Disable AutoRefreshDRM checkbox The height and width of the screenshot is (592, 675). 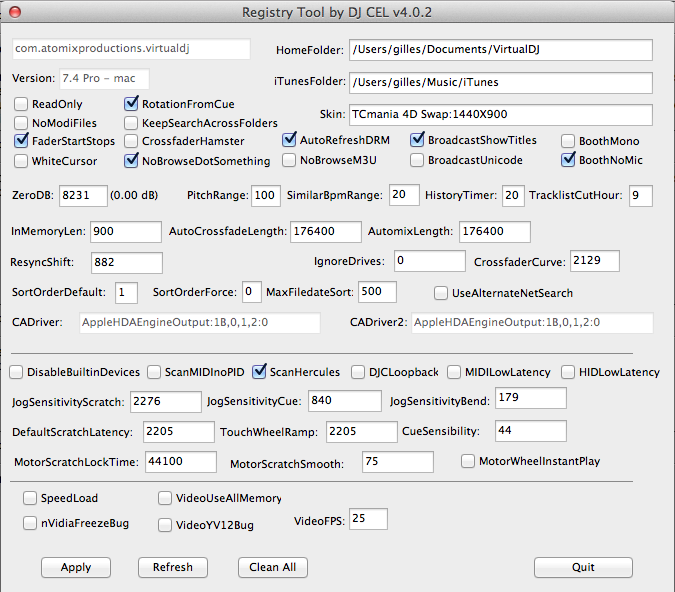(289, 140)
